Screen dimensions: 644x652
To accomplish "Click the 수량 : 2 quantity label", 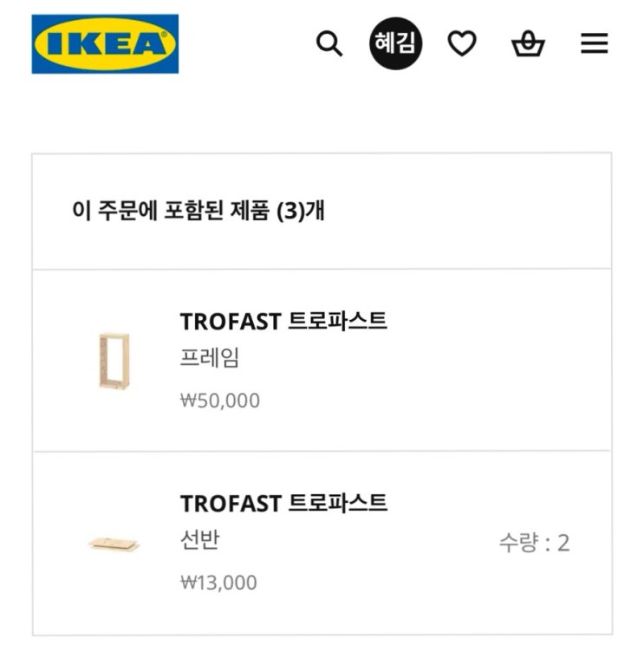I will 534,544.
